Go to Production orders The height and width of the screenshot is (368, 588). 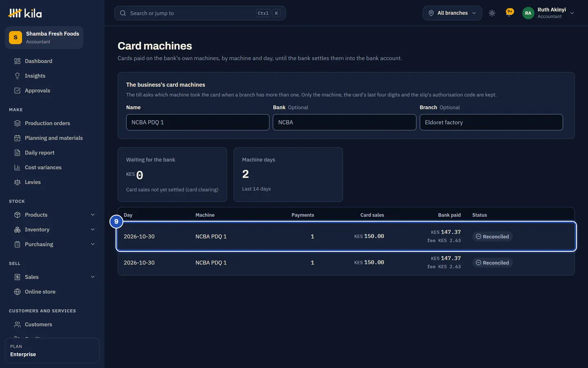tap(52, 123)
